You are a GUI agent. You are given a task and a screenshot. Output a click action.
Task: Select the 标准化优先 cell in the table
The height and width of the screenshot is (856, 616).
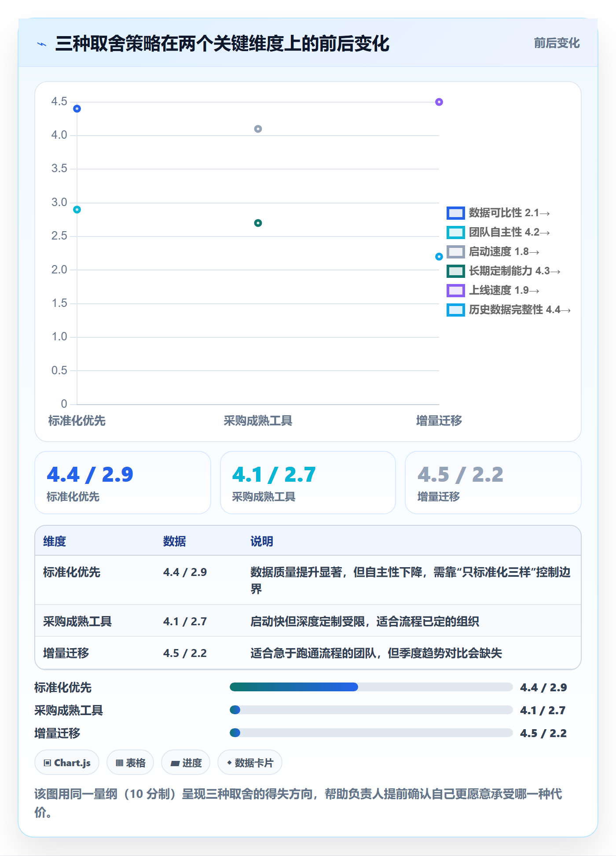pos(72,572)
